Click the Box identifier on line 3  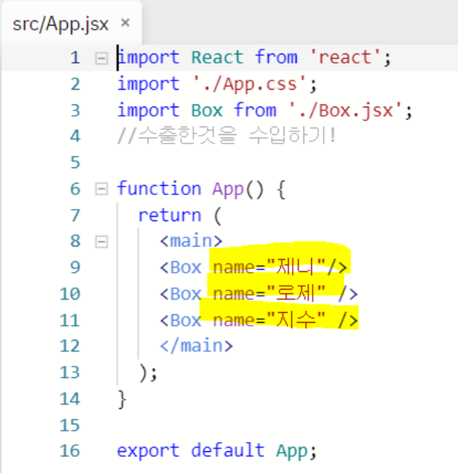[x=207, y=110]
